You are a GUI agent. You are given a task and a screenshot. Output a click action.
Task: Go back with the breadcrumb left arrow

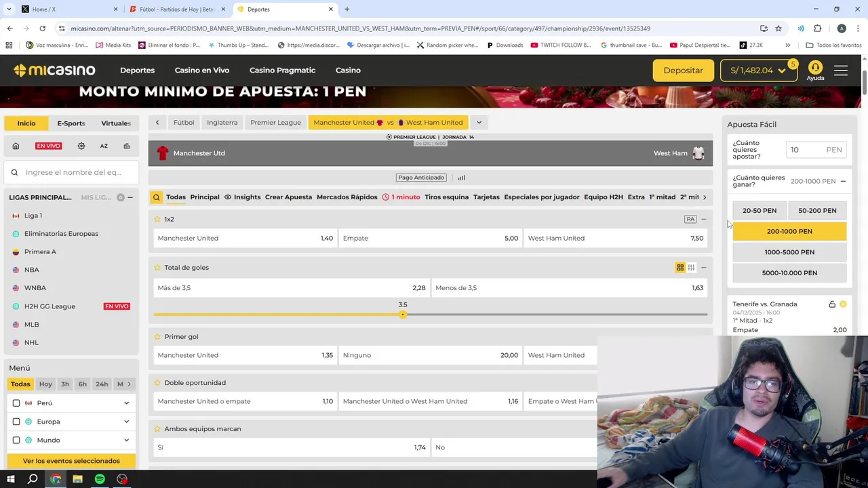click(157, 123)
